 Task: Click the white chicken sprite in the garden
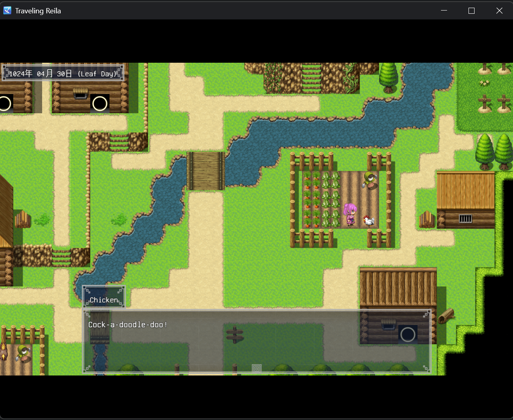369,221
